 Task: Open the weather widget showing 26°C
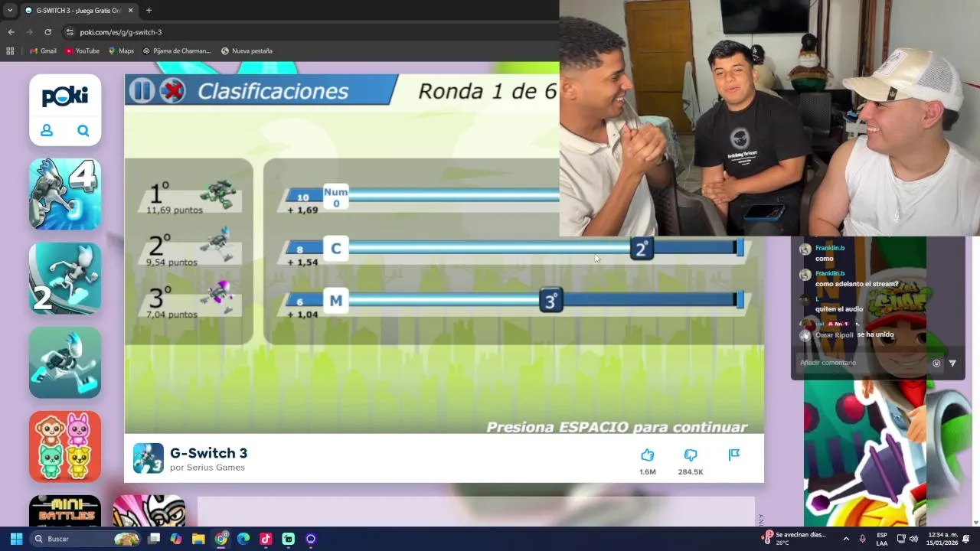coord(793,538)
